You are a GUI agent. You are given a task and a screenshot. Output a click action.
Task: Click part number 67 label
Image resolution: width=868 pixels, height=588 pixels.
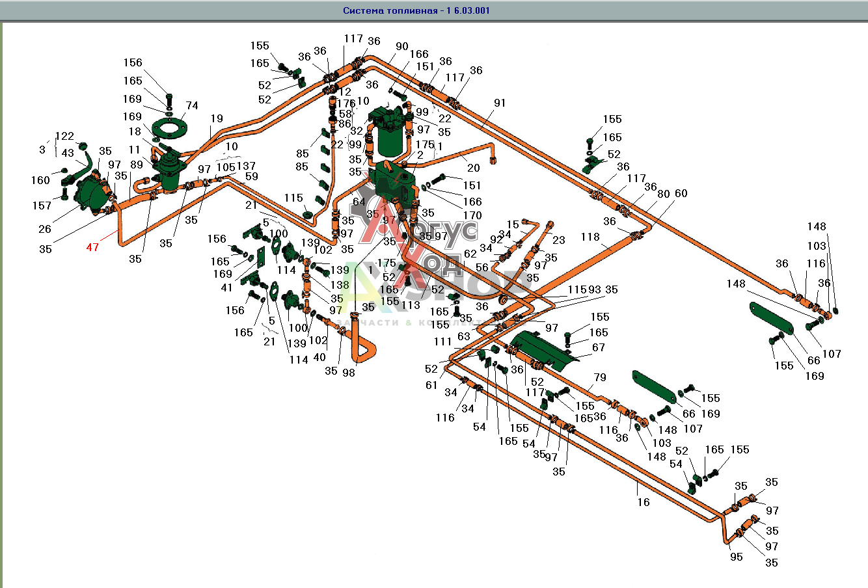click(x=599, y=348)
